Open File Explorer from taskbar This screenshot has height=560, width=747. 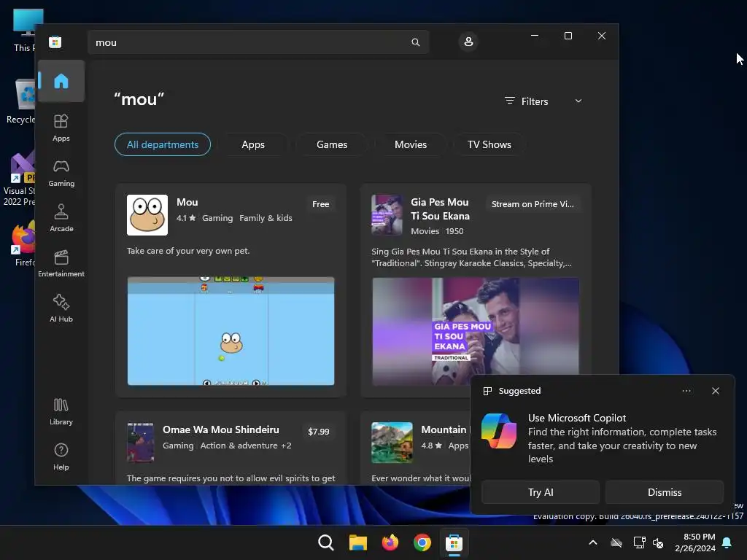coord(357,542)
